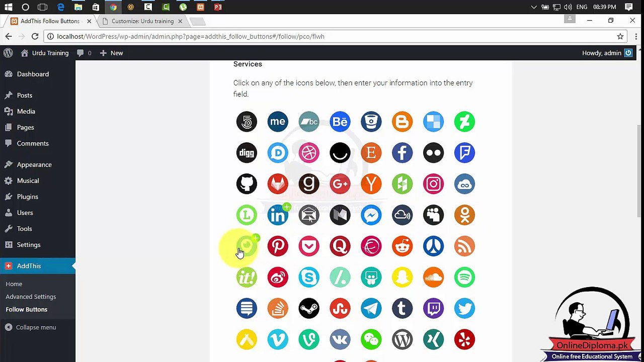Choose the Sina Weibo icon
The height and width of the screenshot is (362, 644).
click(x=278, y=278)
